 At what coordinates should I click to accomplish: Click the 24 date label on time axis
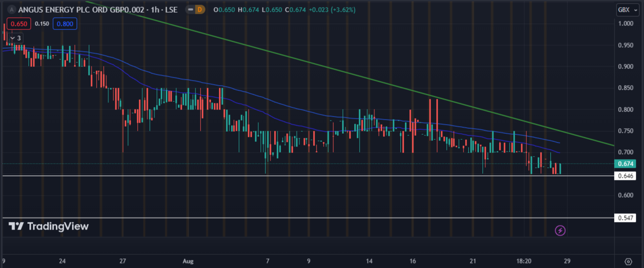(x=62, y=261)
